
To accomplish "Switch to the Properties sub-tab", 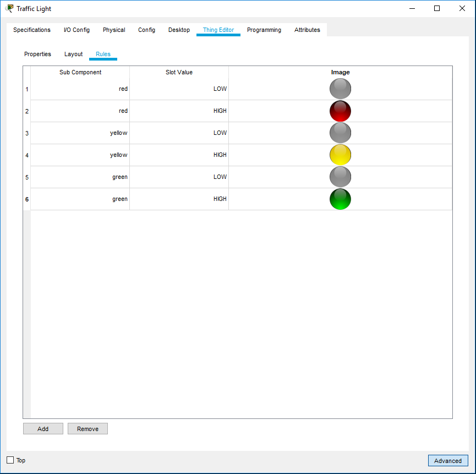I will point(37,54).
